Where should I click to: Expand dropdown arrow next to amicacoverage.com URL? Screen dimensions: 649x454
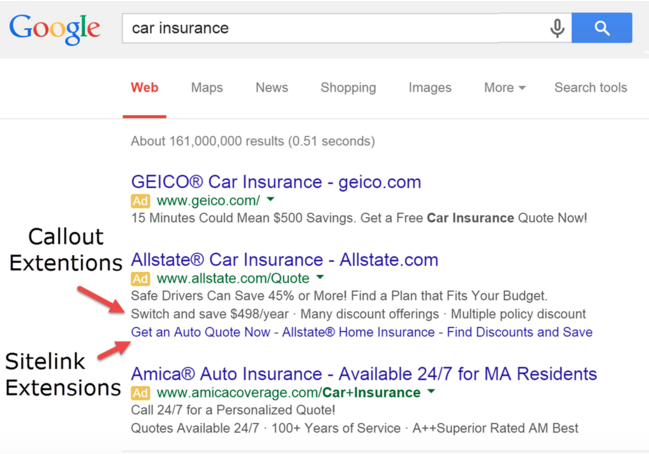coord(431,391)
